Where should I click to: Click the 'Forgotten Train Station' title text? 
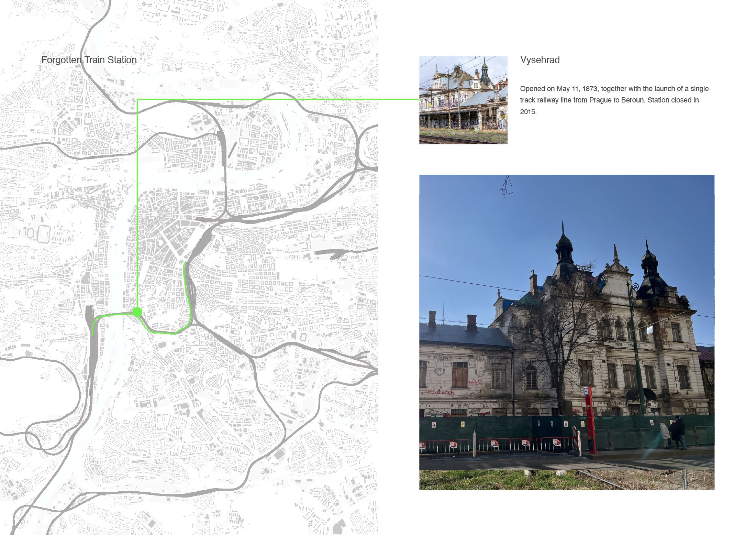click(x=89, y=60)
